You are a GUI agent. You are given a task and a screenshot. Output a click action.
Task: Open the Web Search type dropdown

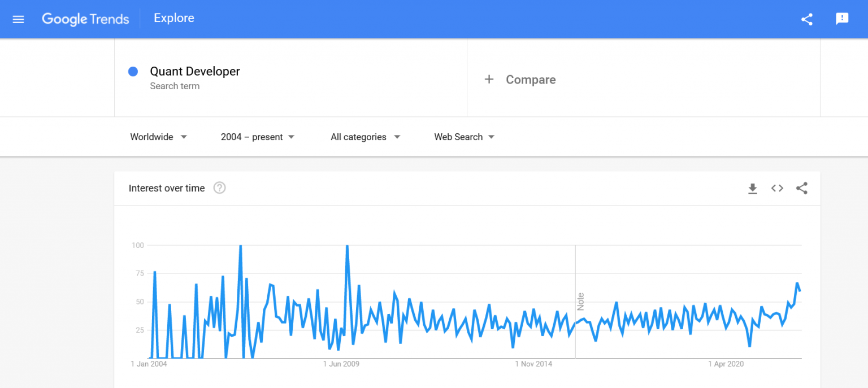(x=464, y=137)
